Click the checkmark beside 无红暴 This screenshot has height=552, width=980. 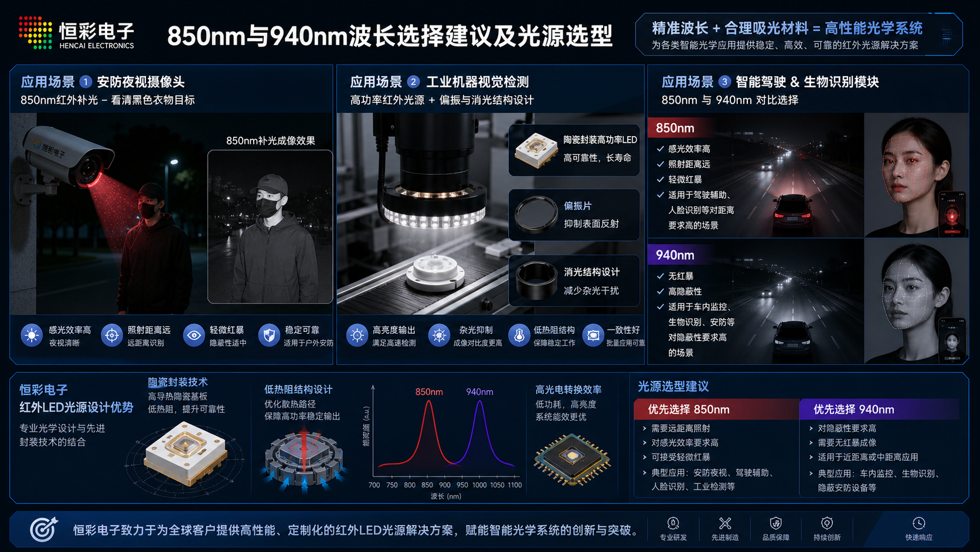point(660,276)
